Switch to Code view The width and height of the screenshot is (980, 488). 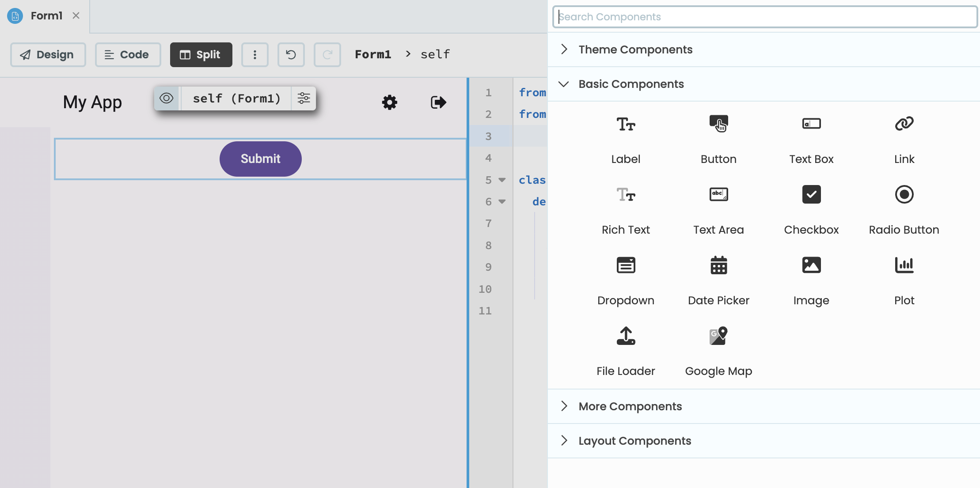[x=128, y=55]
